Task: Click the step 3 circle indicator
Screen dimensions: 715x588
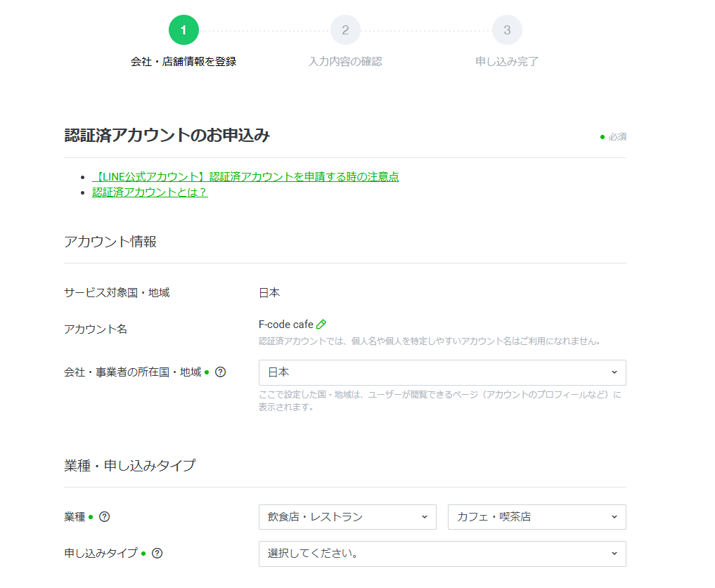Action: click(x=507, y=30)
